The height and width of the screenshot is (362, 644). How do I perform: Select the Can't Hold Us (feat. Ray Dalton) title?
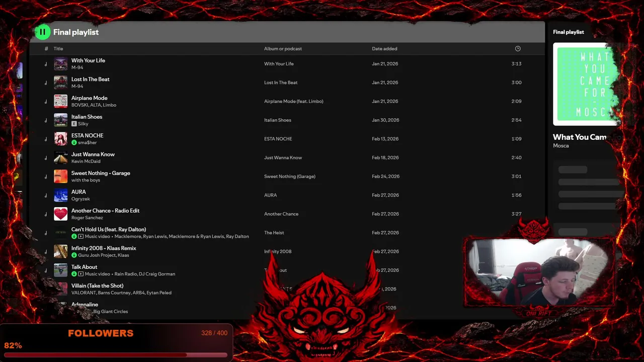pyautogui.click(x=109, y=229)
